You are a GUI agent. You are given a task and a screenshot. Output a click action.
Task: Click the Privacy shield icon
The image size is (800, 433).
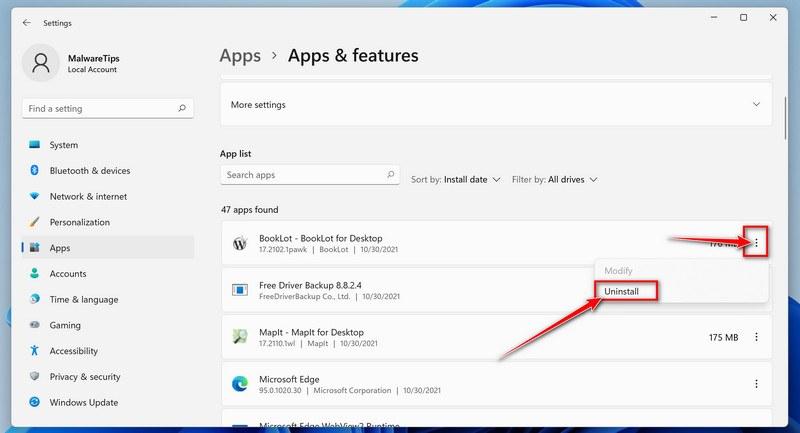point(34,376)
